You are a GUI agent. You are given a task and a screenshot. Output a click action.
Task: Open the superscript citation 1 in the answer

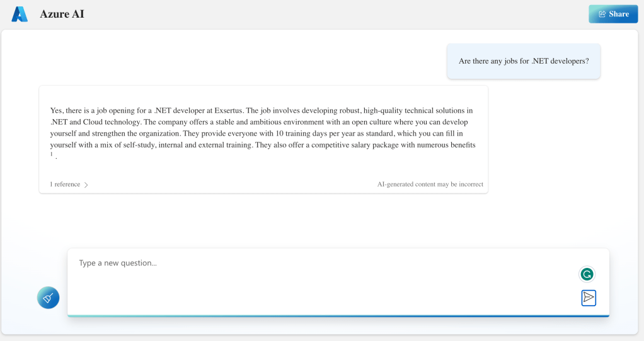52,154
